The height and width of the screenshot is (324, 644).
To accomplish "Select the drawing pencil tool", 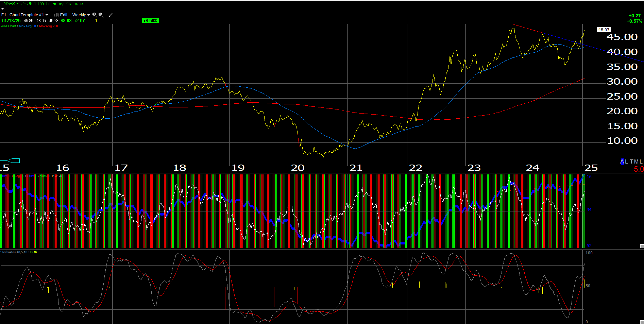I will coord(110,15).
